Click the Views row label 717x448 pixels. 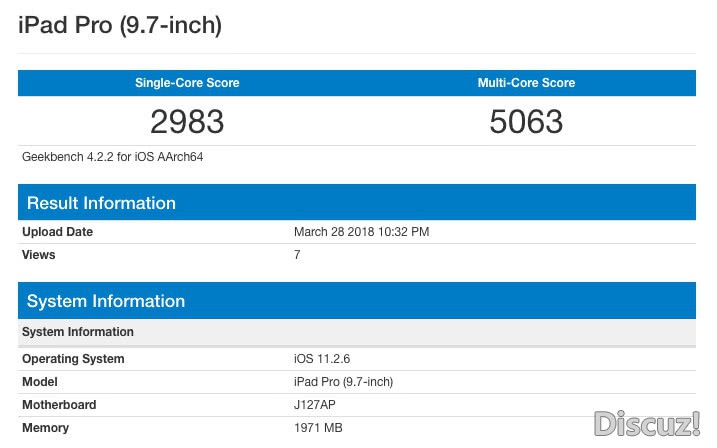click(x=39, y=255)
